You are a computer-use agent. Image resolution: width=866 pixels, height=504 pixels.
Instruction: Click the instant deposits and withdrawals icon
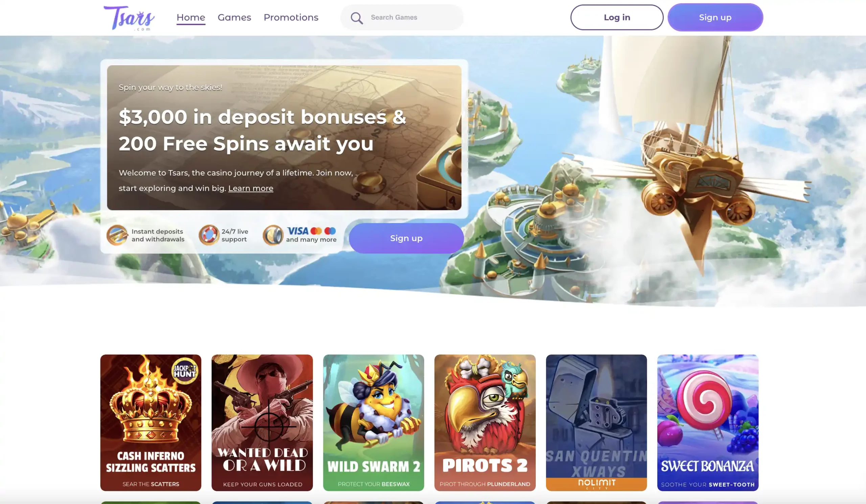pyautogui.click(x=117, y=235)
